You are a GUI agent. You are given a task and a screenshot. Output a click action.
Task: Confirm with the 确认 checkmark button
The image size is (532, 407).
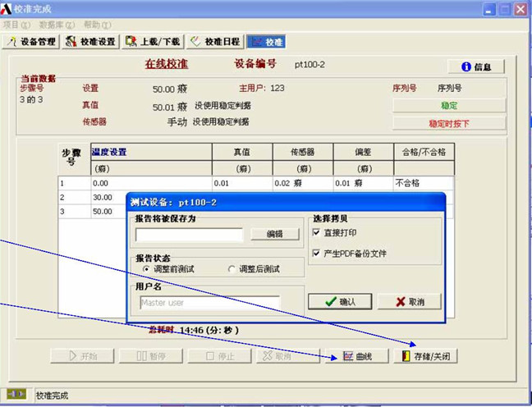[x=340, y=301]
